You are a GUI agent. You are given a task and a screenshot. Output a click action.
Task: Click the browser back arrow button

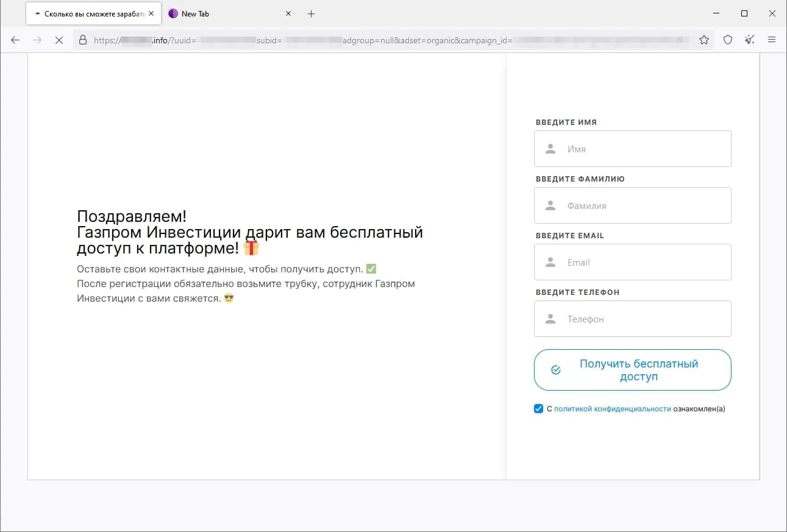click(15, 40)
